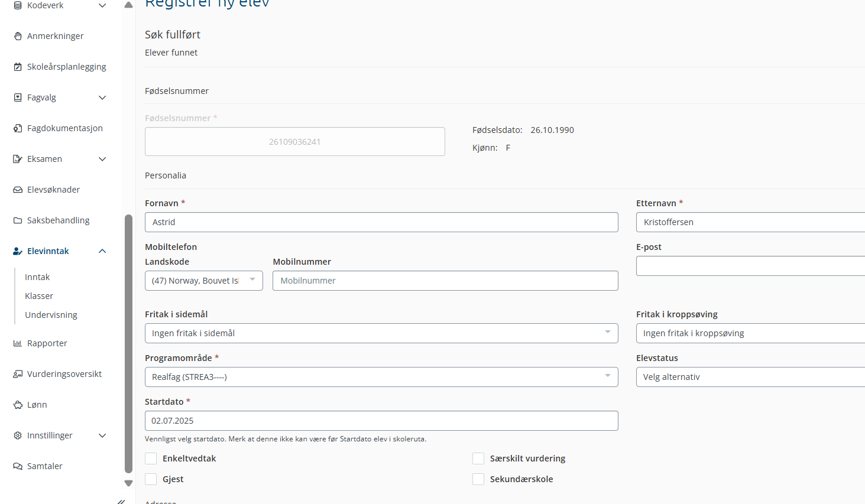Go to the Klasser submenu item
Screen dimensions: 865x504
(x=39, y=296)
